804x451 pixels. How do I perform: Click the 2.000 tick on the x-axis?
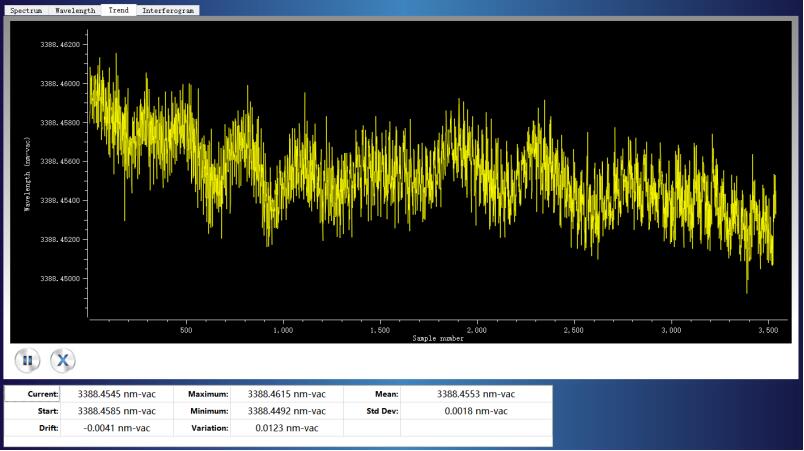(x=477, y=328)
